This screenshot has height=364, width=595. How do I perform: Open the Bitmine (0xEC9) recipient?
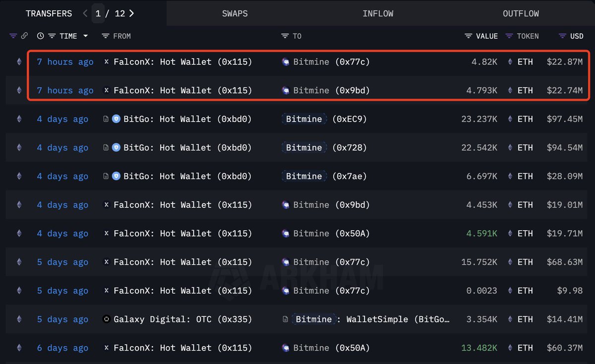point(324,119)
